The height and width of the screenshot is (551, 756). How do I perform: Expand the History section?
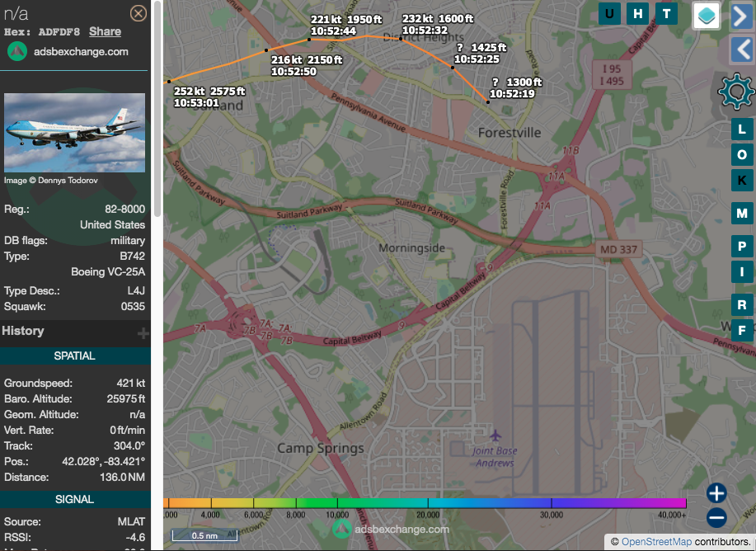[x=143, y=333]
